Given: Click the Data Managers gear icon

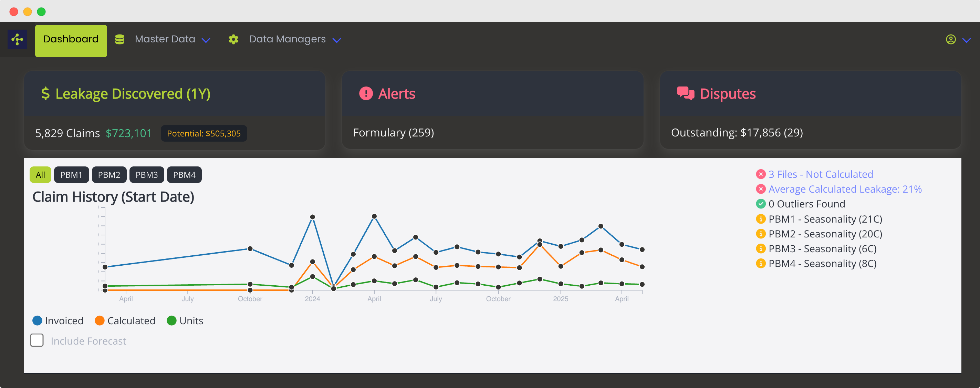Looking at the screenshot, I should (233, 39).
